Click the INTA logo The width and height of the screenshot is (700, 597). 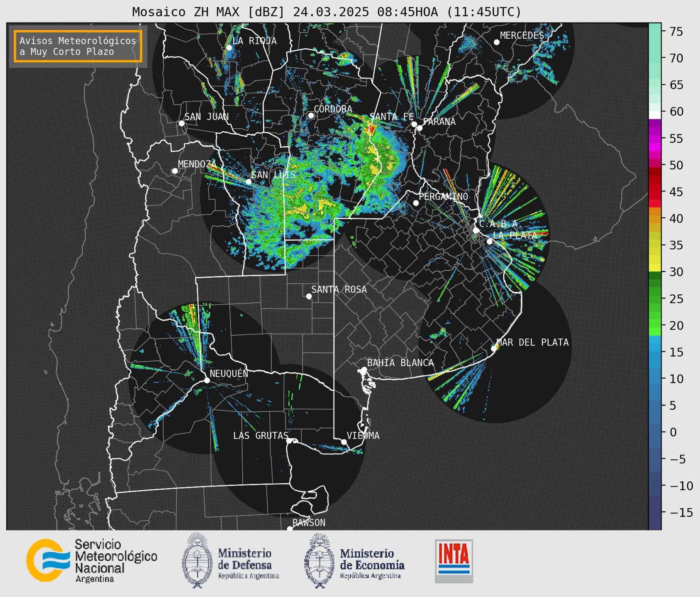[454, 561]
